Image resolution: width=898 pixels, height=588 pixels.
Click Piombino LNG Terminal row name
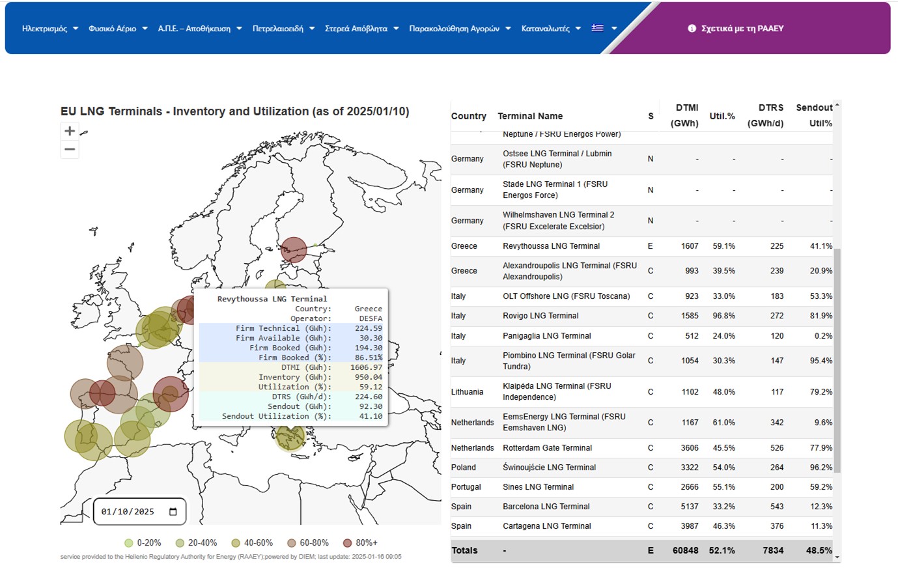[x=569, y=361]
